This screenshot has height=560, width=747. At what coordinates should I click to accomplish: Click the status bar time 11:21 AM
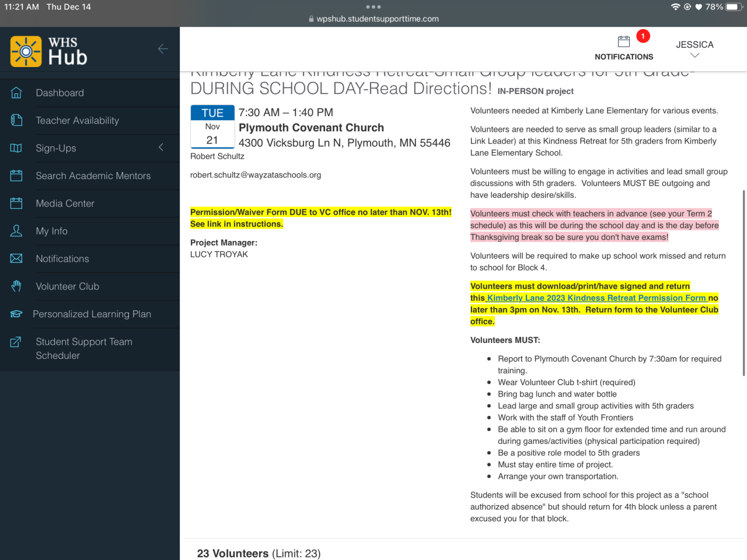22,7
